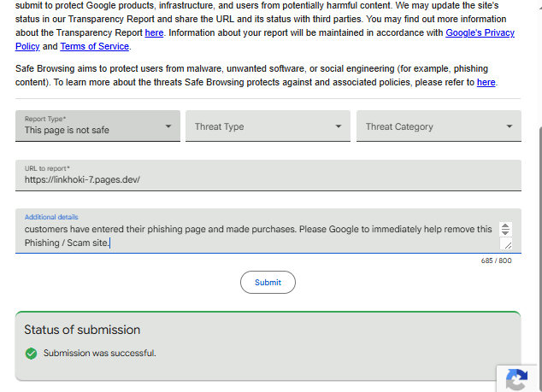Focus the URL to report field
Image resolution: width=542 pixels, height=392 pixels.
click(268, 179)
